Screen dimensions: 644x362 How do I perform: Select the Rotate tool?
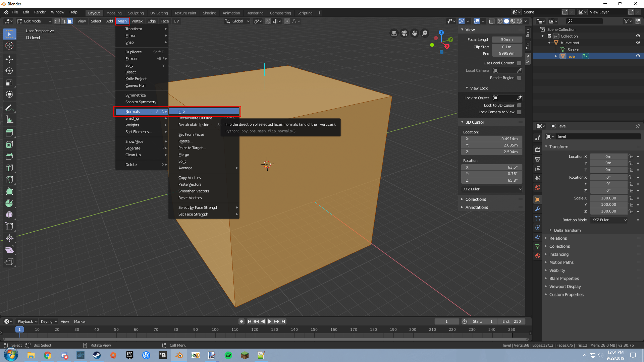point(9,71)
